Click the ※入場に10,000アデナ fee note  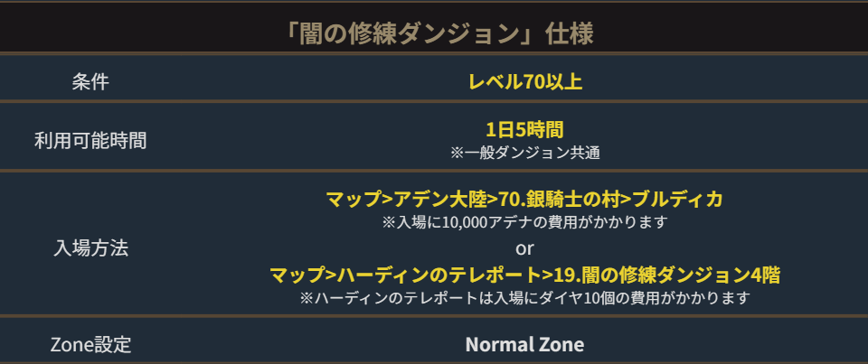point(524,221)
